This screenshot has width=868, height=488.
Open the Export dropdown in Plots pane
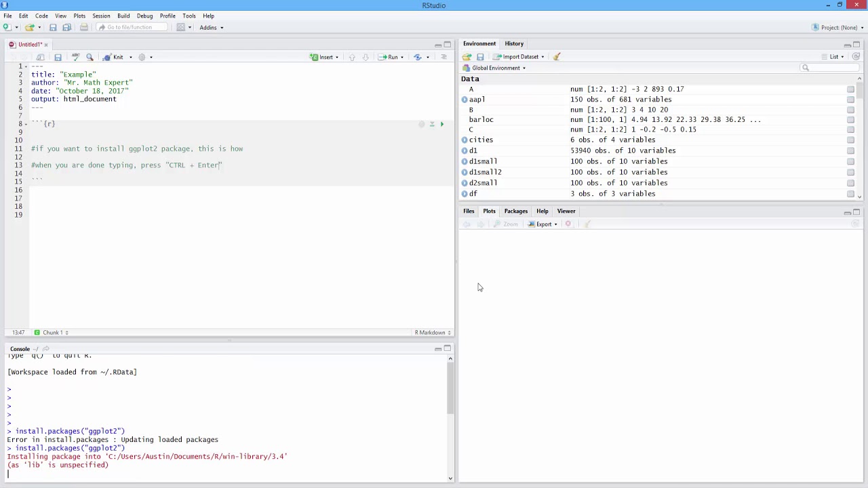coord(542,224)
